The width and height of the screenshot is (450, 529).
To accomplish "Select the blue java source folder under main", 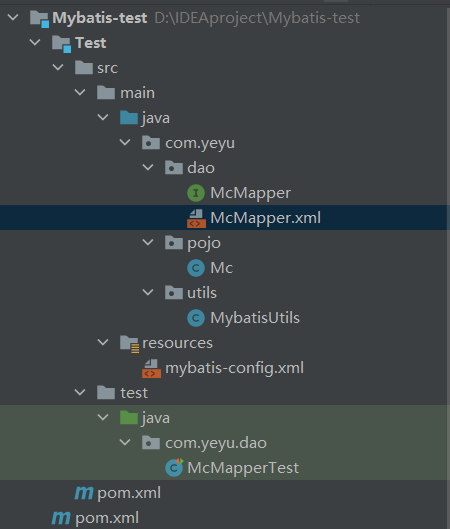I will tap(156, 118).
